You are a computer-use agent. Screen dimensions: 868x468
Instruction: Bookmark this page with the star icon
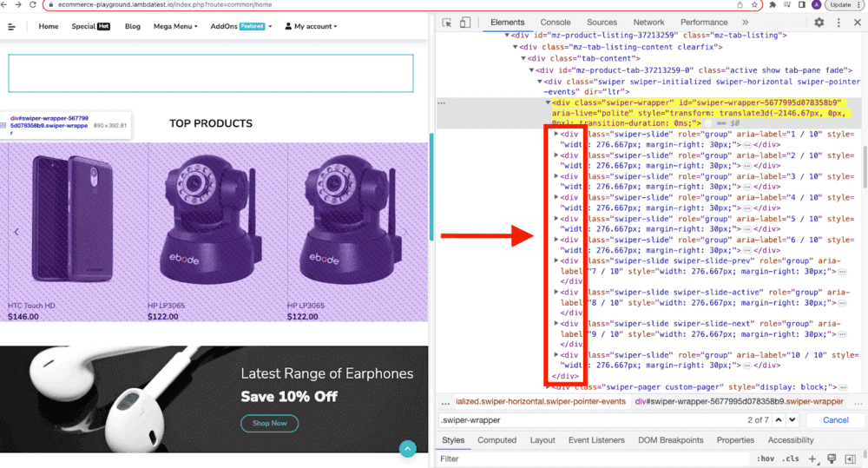coord(754,4)
